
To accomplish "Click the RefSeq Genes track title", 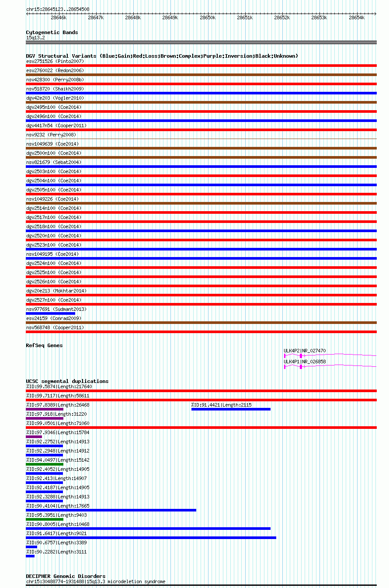I will pyautogui.click(x=44, y=345).
